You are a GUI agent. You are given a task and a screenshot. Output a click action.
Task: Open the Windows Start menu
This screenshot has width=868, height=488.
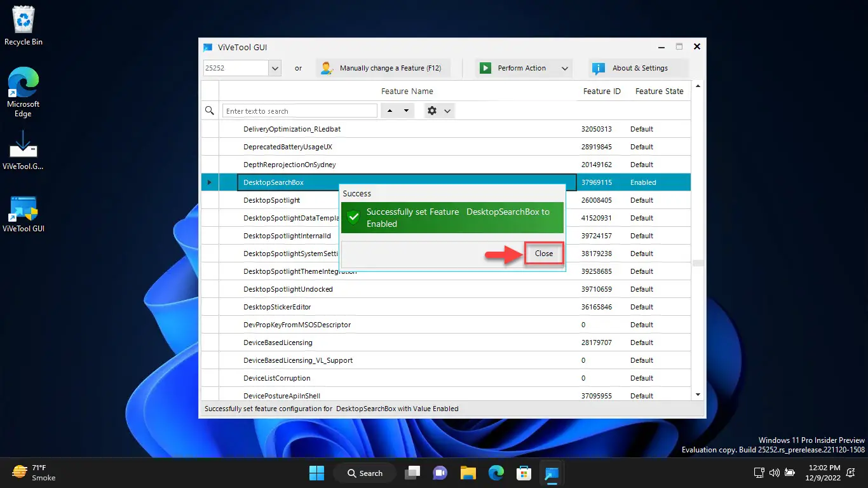click(x=316, y=473)
